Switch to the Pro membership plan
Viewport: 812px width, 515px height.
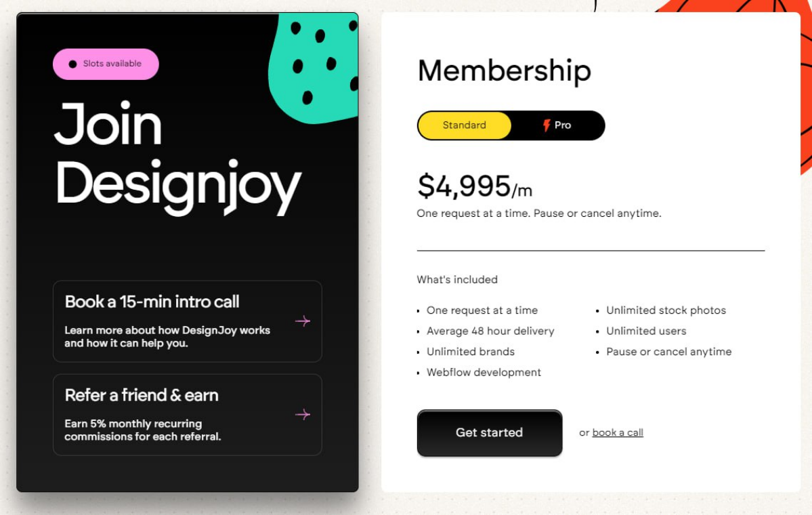point(557,125)
